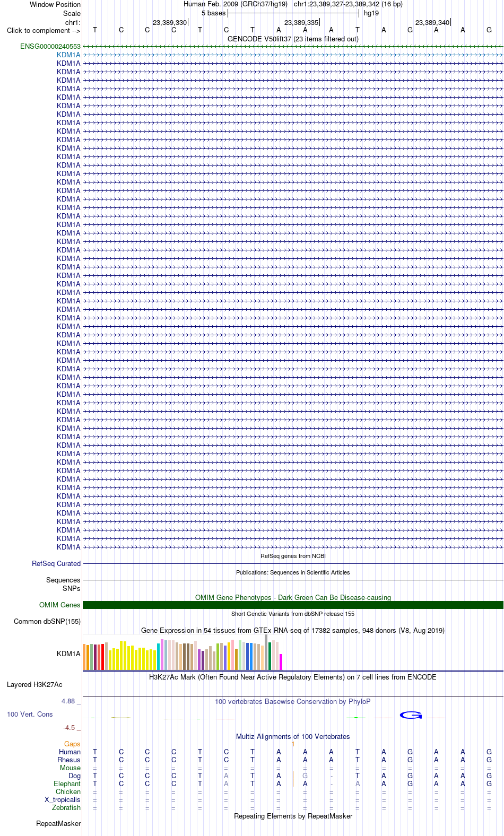
Task: Click 'Short Genetic Variants from dbSNP' title
Action: click(293, 614)
